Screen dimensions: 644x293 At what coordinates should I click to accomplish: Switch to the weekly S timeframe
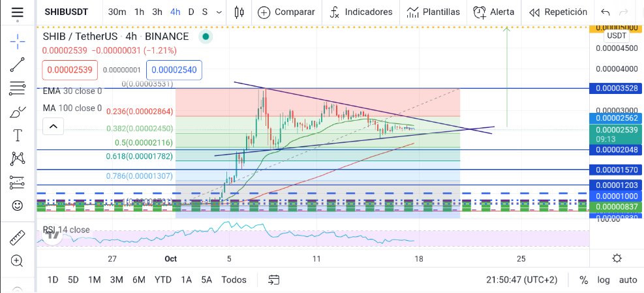click(x=204, y=12)
